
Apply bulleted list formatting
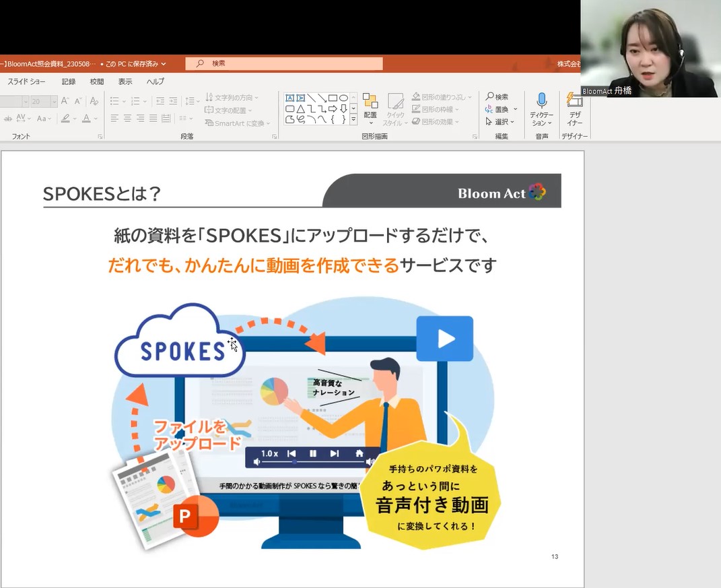pos(114,101)
